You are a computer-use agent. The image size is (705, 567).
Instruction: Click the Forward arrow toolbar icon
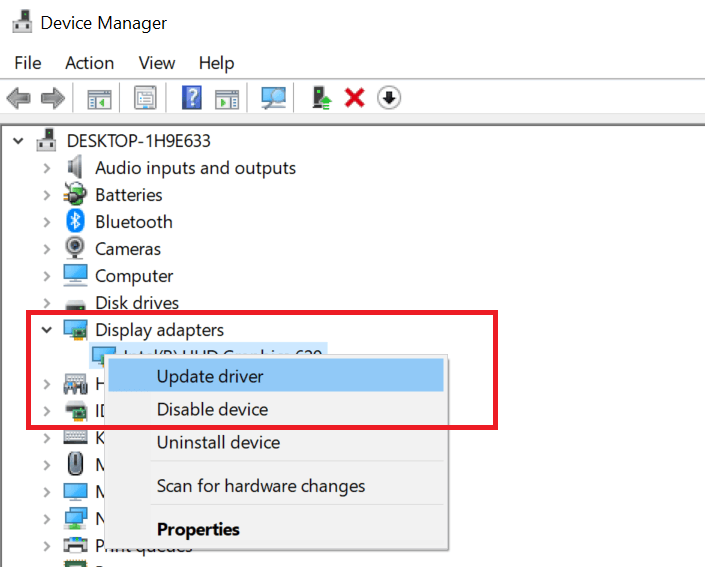(x=53, y=98)
